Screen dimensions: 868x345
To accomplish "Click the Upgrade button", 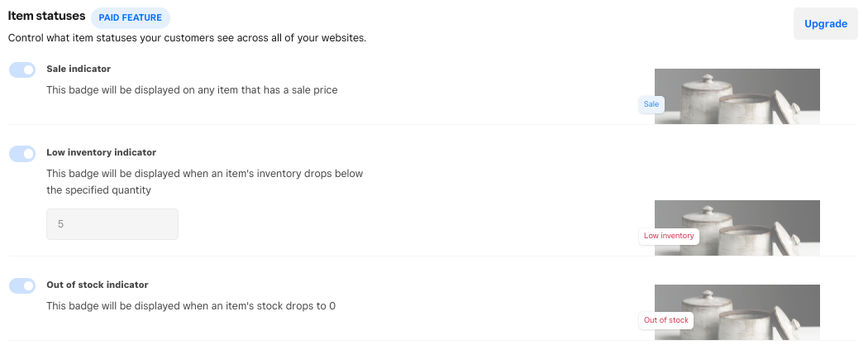I will (x=825, y=24).
